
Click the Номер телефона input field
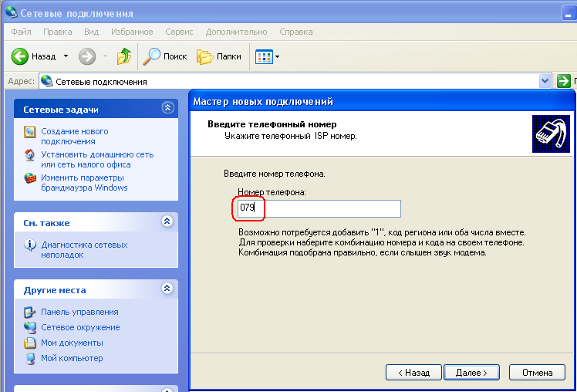click(319, 208)
